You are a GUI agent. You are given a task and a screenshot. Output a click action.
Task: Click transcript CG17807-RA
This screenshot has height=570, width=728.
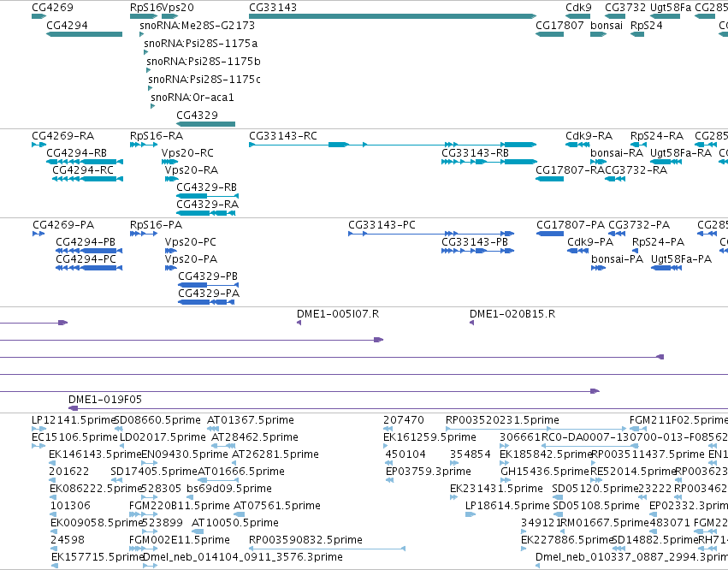tap(550, 179)
